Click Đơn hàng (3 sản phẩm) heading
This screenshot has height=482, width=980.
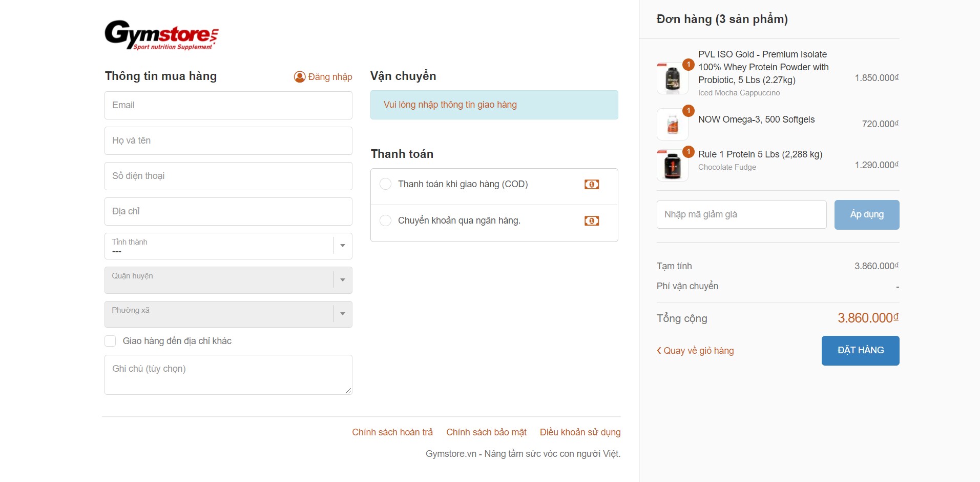(722, 19)
